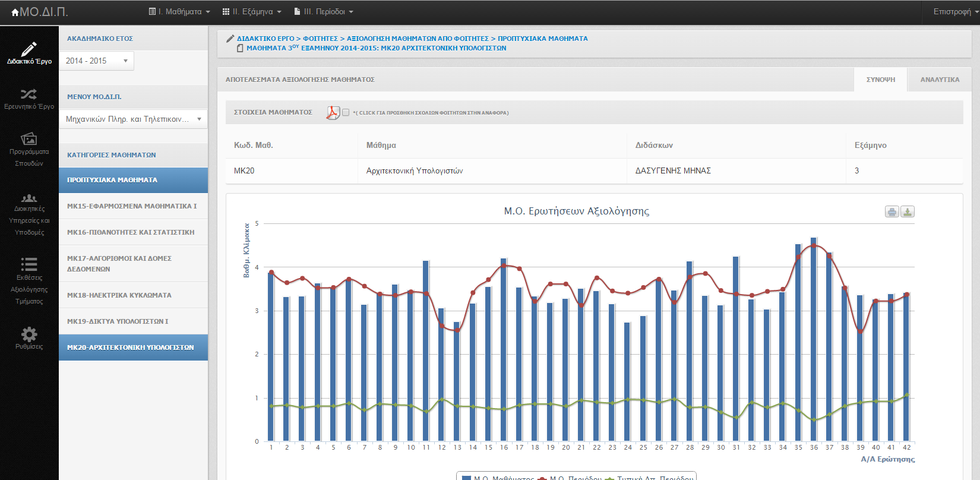
Task: Open the department dropdown Μηχανικών Πληρ.
Action: point(134,119)
